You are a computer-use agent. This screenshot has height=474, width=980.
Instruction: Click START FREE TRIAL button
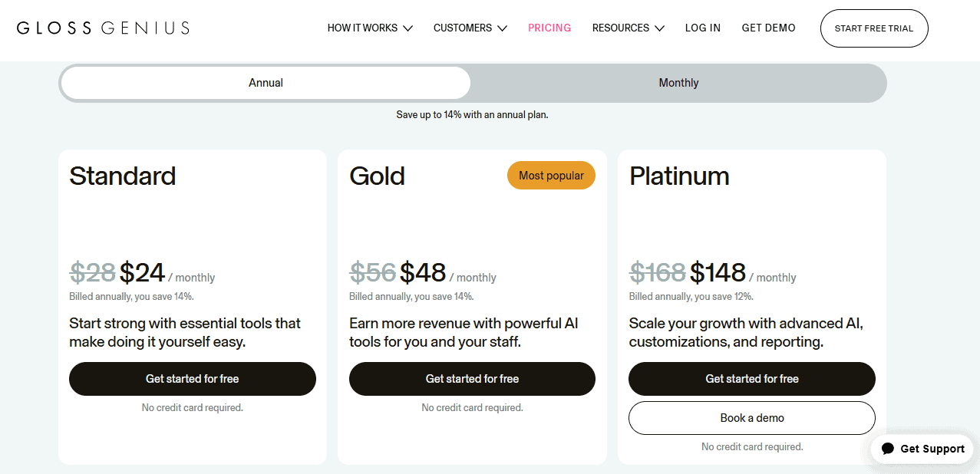point(874,28)
